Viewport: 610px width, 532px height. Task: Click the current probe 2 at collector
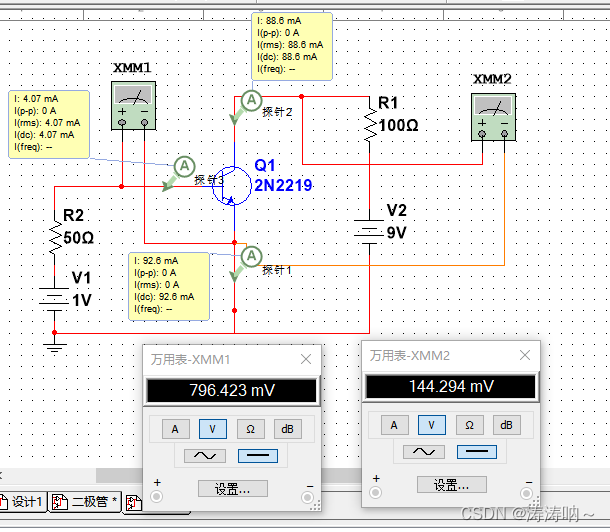[252, 100]
